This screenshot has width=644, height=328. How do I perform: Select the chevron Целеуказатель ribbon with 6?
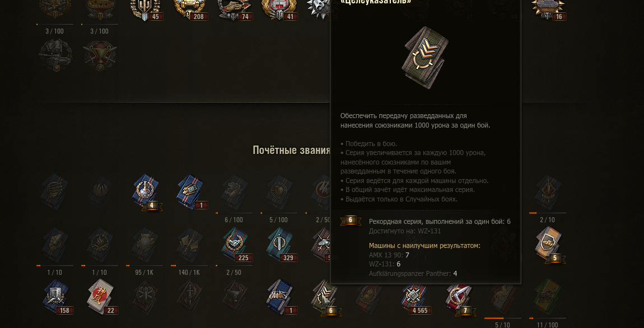324,297
